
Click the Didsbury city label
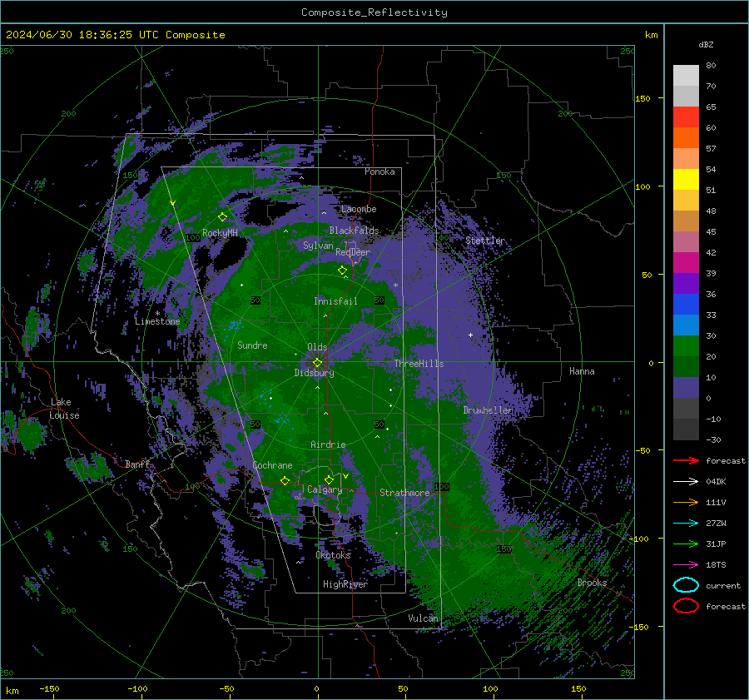pos(314,373)
